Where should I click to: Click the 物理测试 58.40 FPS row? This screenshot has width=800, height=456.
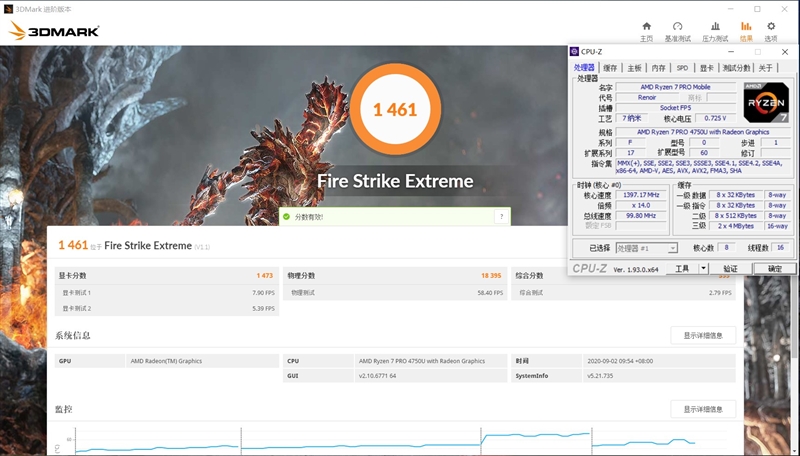coord(395,293)
